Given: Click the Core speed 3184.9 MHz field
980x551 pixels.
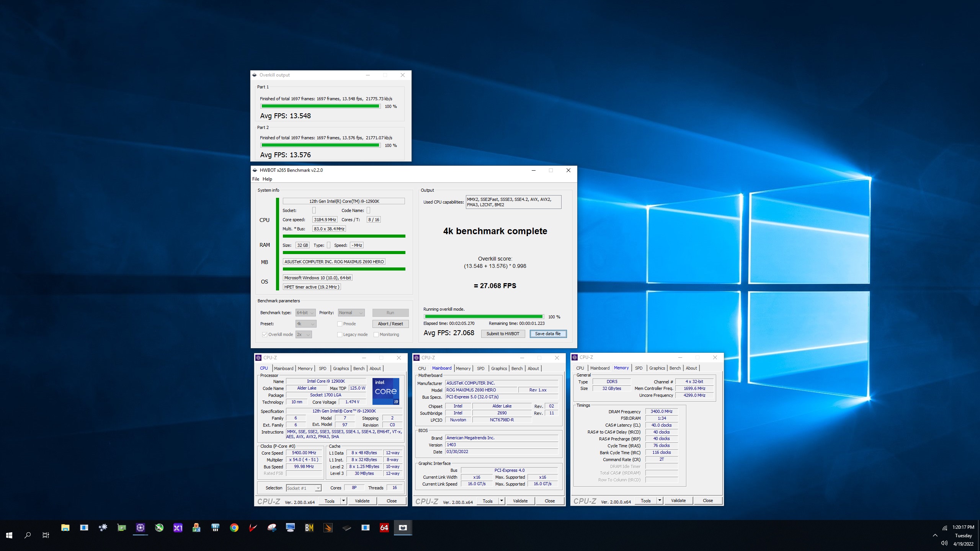Looking at the screenshot, I should point(325,220).
